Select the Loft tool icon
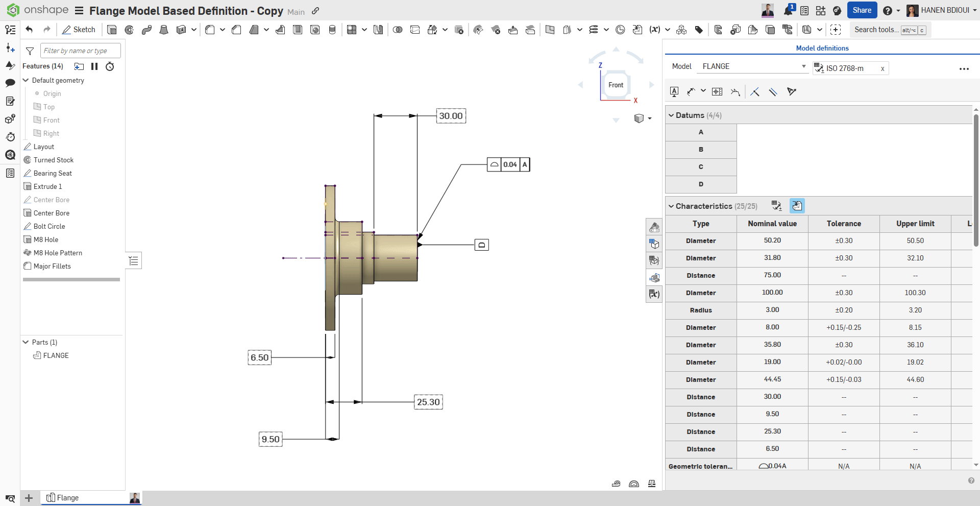980x506 pixels. (x=164, y=30)
